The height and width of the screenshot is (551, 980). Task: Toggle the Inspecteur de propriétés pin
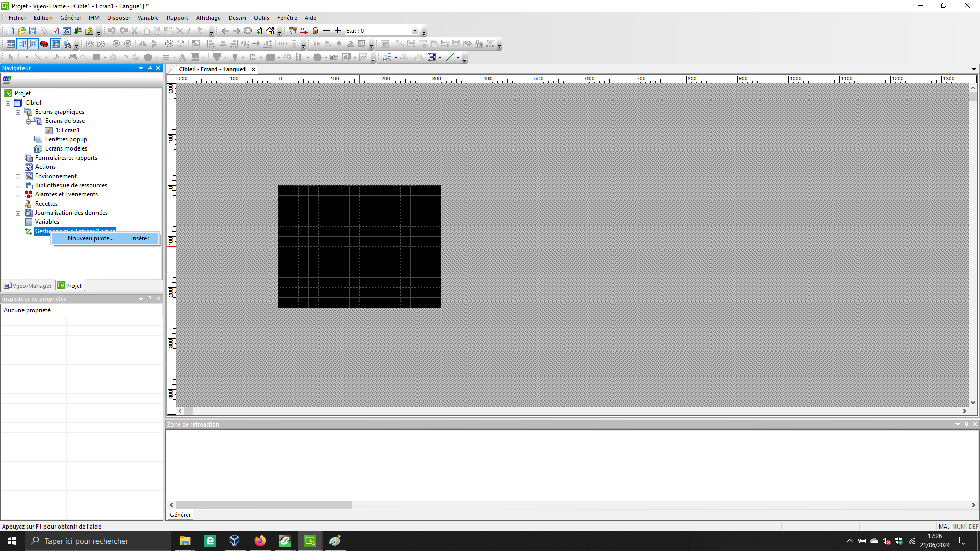150,299
